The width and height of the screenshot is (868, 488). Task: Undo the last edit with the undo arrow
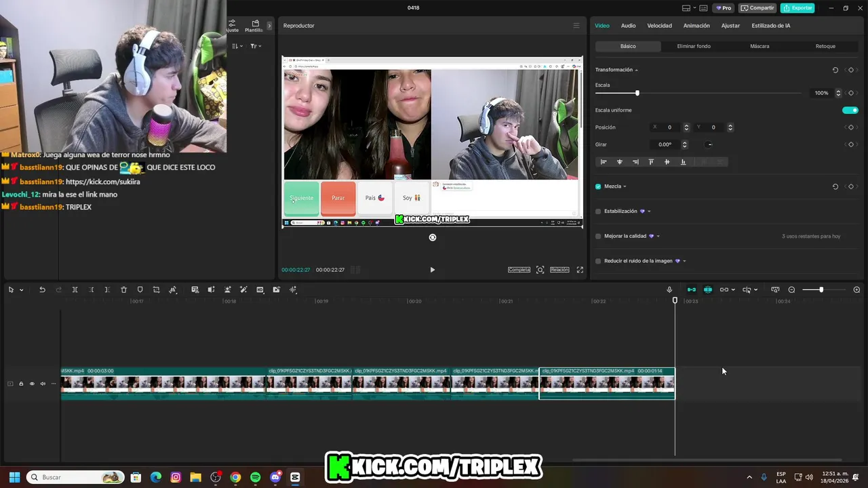point(42,289)
